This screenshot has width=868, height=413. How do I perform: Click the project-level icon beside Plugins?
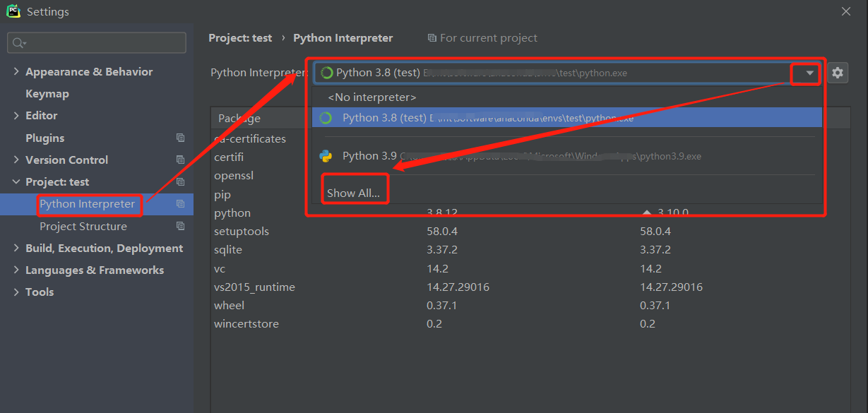click(x=181, y=138)
